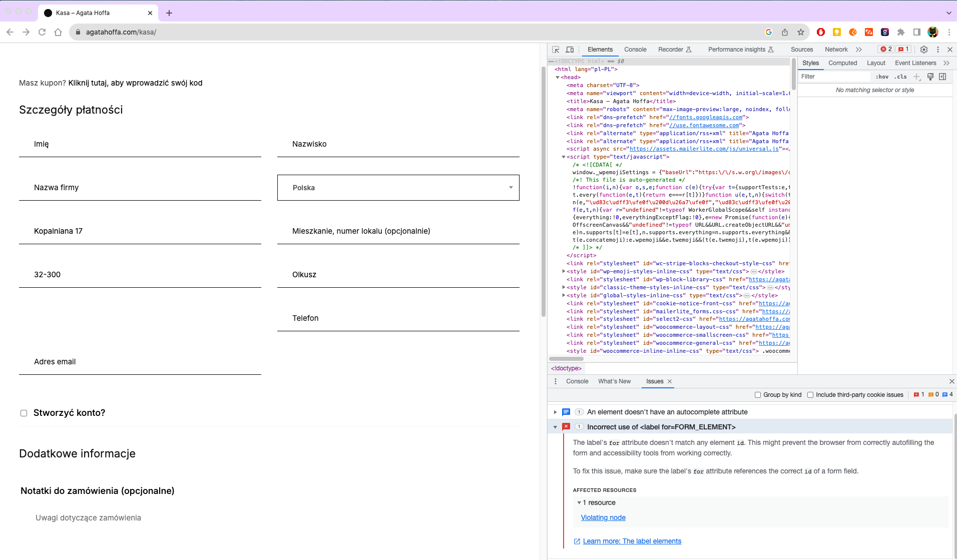Screen dimensions: 957x560
Task: Click the Violating node link
Action: pyautogui.click(x=603, y=517)
